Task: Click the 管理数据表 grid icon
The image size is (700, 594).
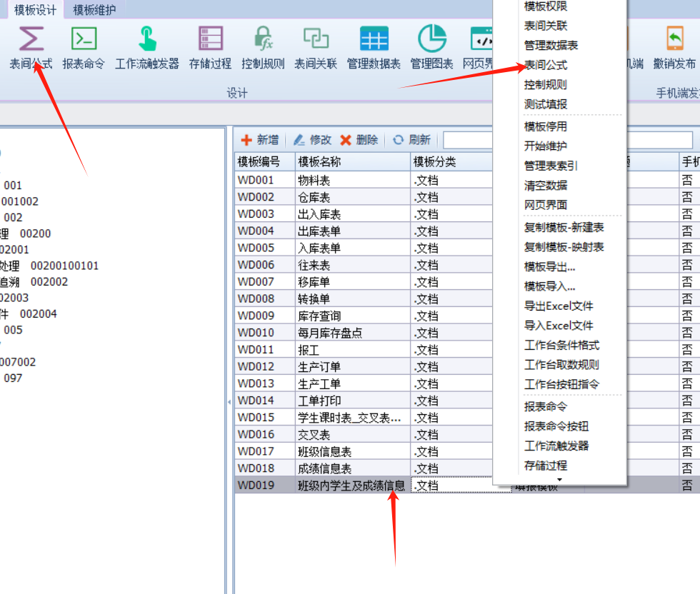Action: (x=374, y=39)
